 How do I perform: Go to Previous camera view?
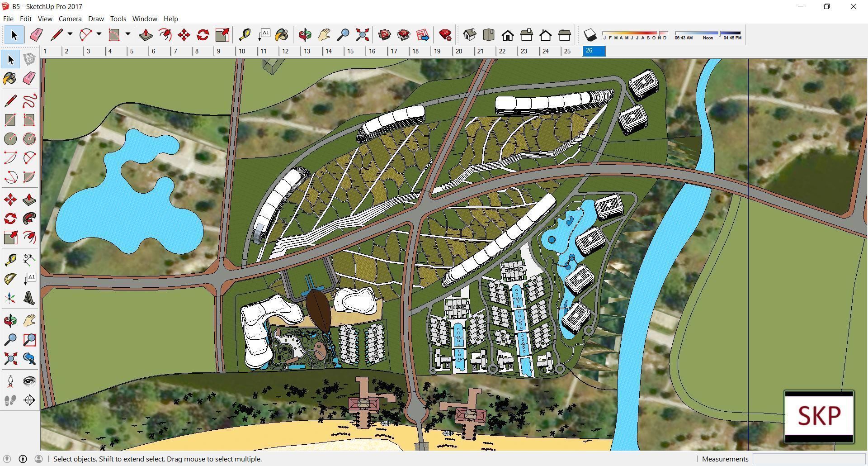pyautogui.click(x=29, y=358)
